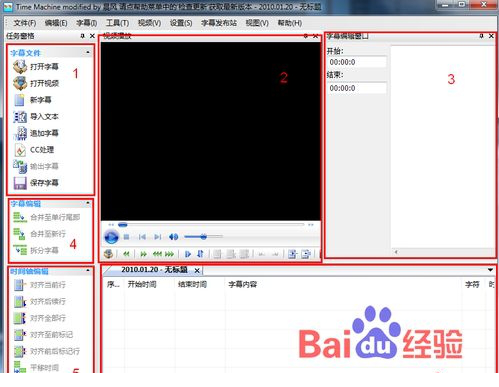Adjust the volume slider handle

click(x=203, y=237)
